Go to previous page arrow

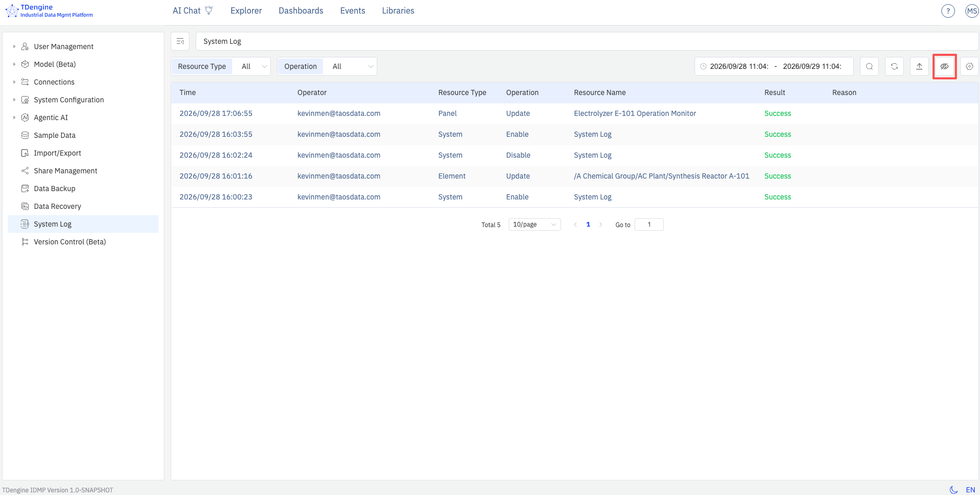576,225
